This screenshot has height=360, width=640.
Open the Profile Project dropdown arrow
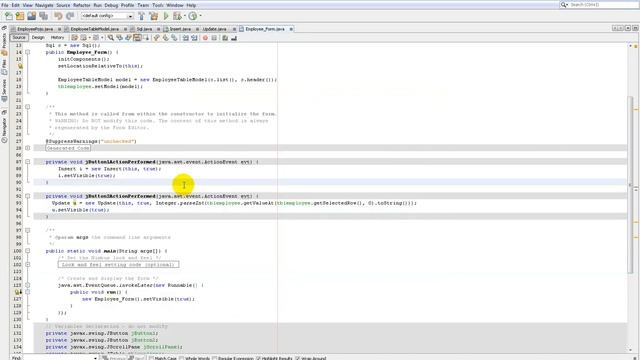coord(200,16)
